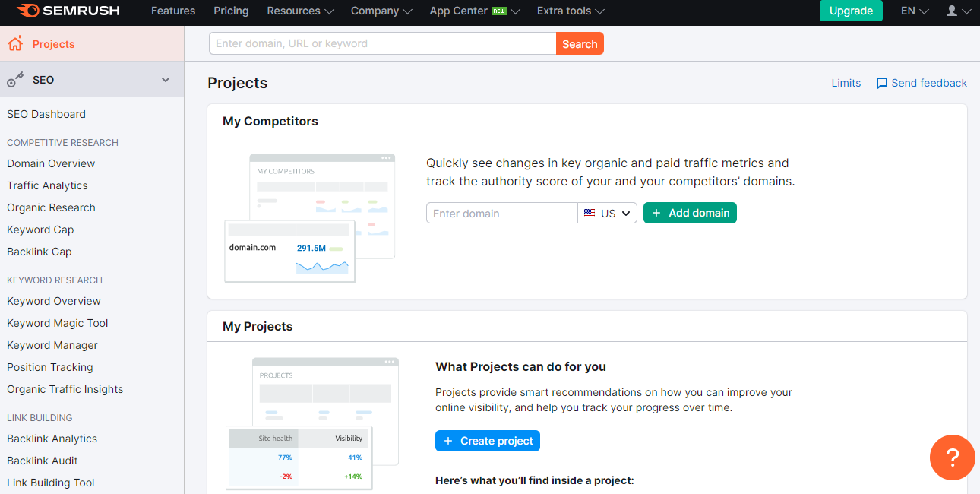Click the My Competitors preview illustration
The width and height of the screenshot is (980, 494).
(x=310, y=218)
